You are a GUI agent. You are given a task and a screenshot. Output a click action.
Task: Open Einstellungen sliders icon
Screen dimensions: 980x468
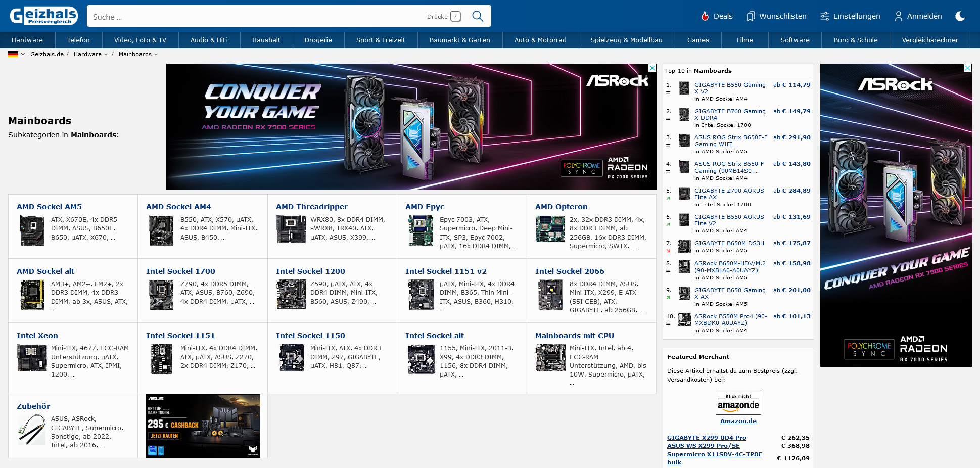pos(824,16)
